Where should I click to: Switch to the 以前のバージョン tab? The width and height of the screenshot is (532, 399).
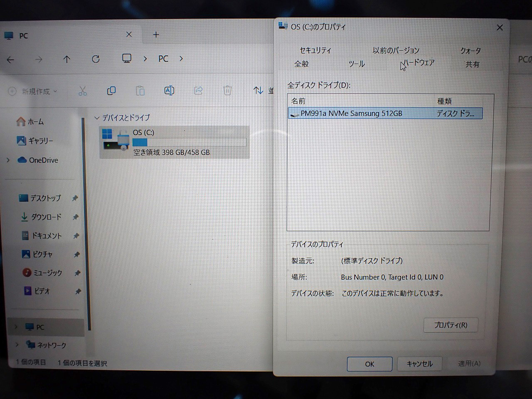396,50
